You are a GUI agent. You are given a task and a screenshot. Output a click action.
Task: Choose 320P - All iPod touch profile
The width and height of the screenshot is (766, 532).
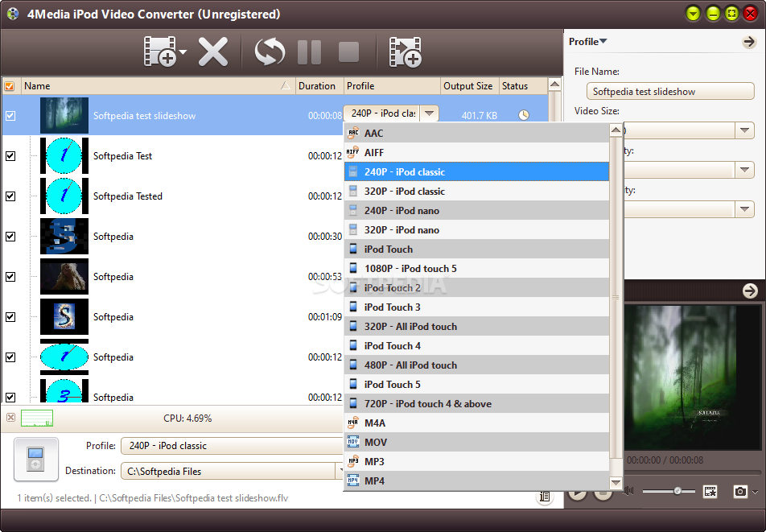point(476,326)
